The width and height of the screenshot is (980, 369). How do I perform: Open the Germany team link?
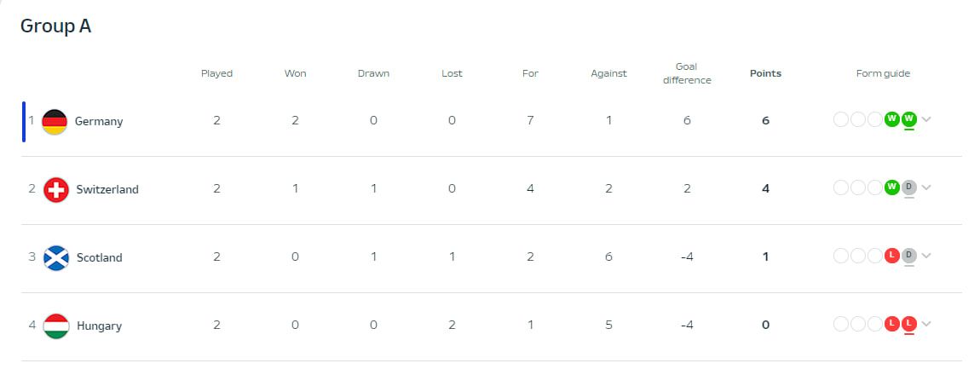tap(99, 121)
